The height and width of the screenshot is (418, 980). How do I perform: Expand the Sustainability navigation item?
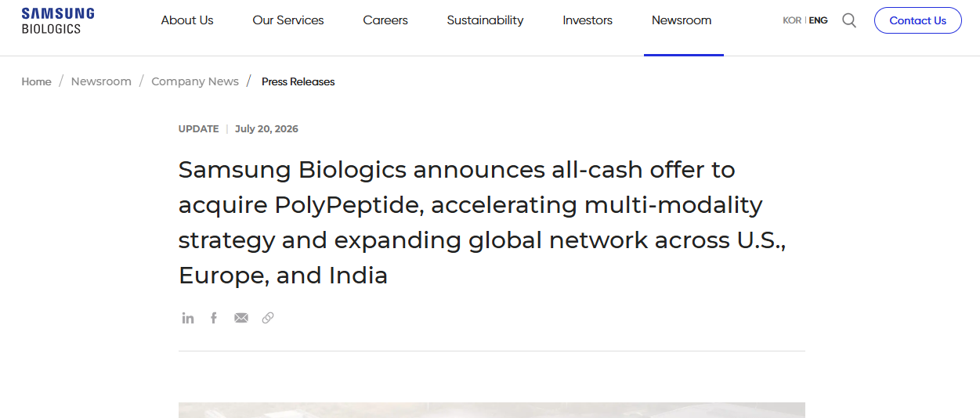pyautogui.click(x=485, y=20)
